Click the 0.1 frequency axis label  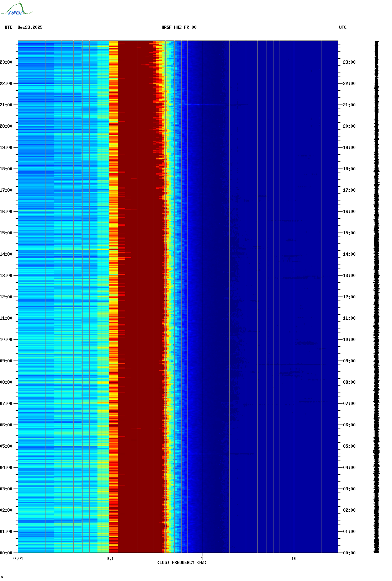pyautogui.click(x=110, y=559)
